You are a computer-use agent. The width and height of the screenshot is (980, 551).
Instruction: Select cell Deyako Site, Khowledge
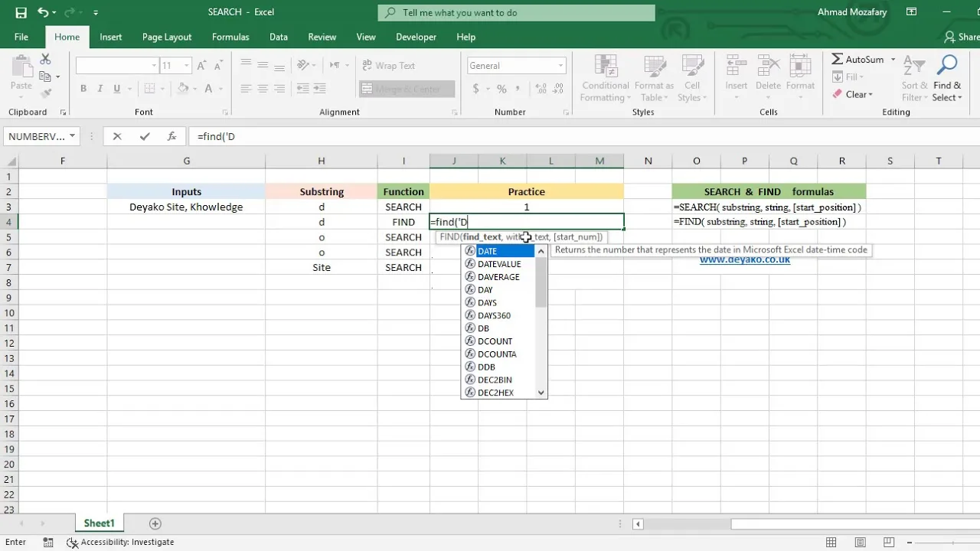pyautogui.click(x=186, y=207)
